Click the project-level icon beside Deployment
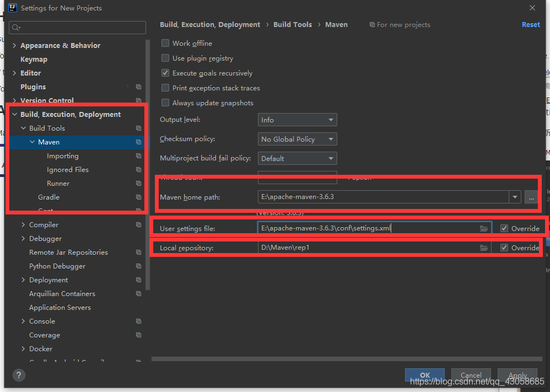Screen dimensions: 550x392 pos(138,280)
